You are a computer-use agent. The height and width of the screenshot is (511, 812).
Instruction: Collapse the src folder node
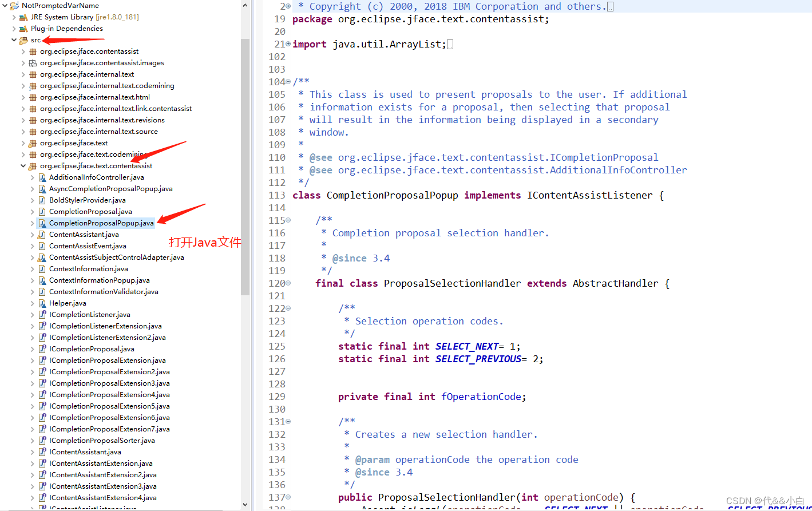[14, 40]
